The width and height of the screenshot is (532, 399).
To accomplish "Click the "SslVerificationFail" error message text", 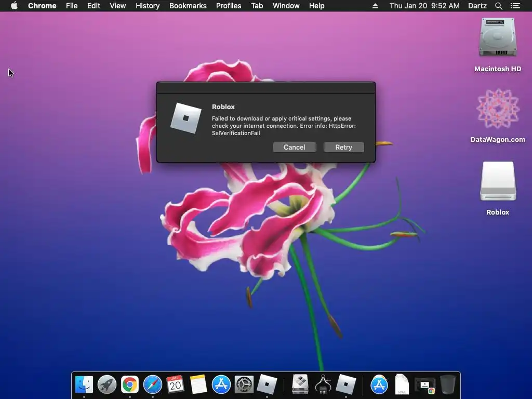I will click(x=236, y=133).
